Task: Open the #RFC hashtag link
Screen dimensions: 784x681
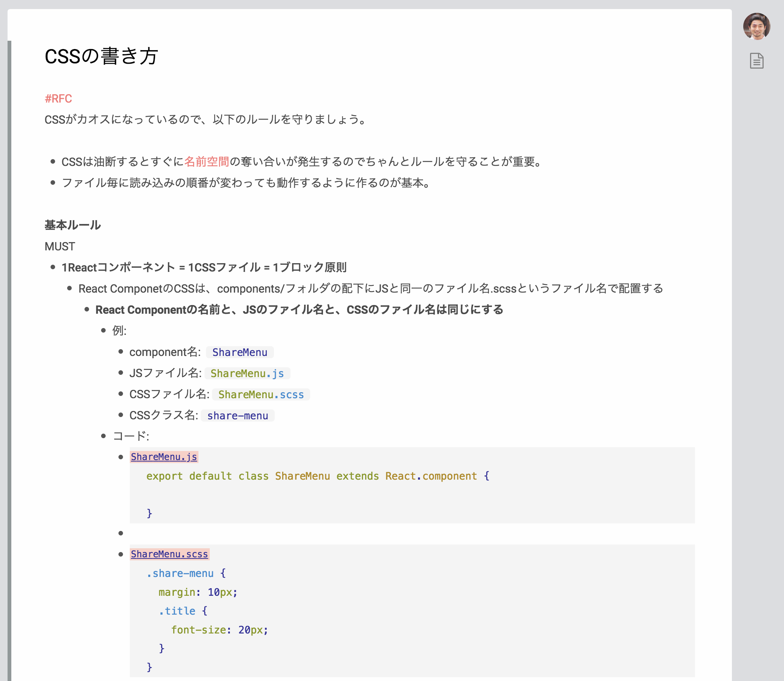Action: click(58, 99)
